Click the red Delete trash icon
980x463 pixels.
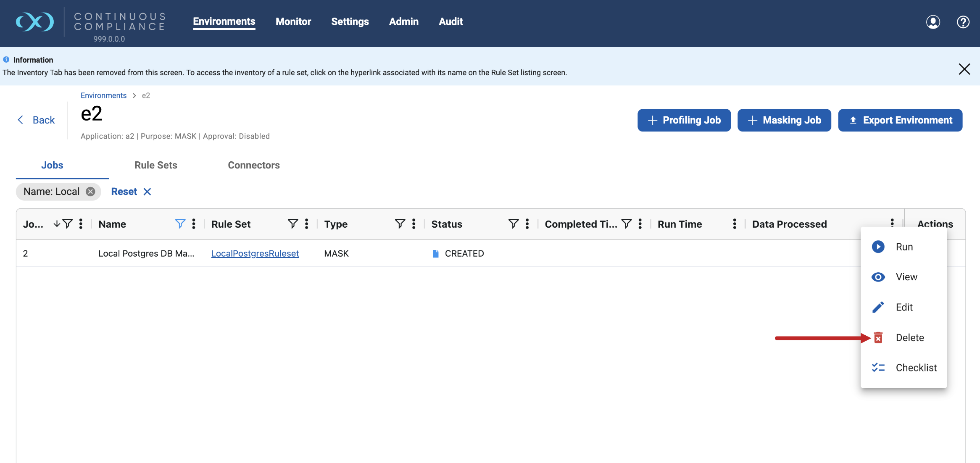pos(878,338)
